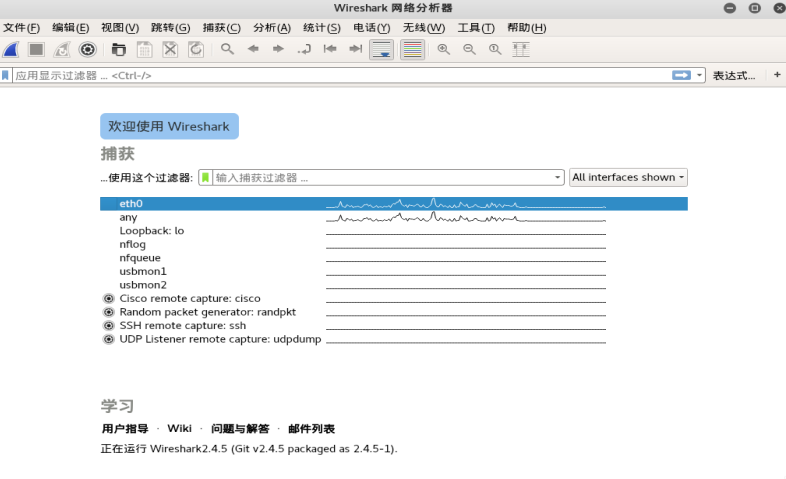Click the zoom in magnifier icon
Screen dimensions: 786x479
pos(444,49)
